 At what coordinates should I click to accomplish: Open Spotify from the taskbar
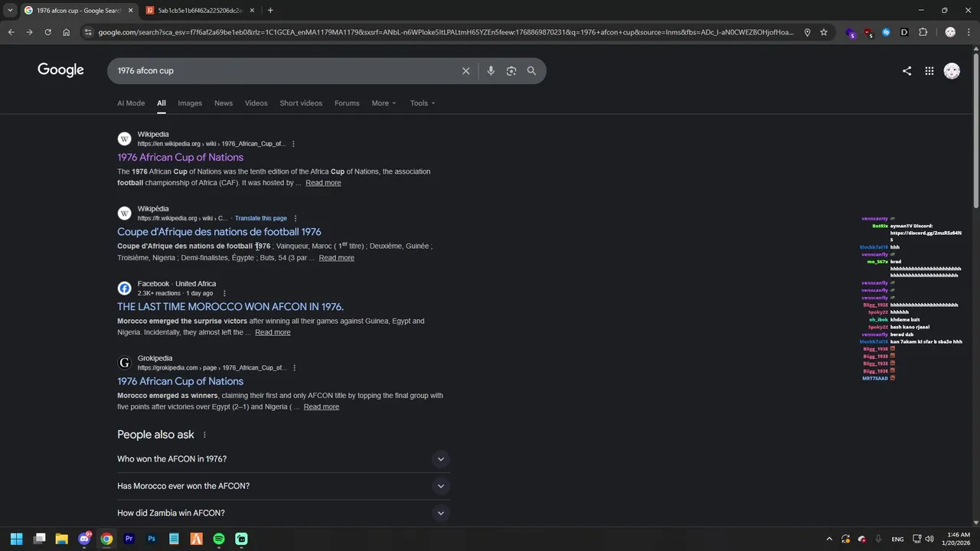[219, 539]
